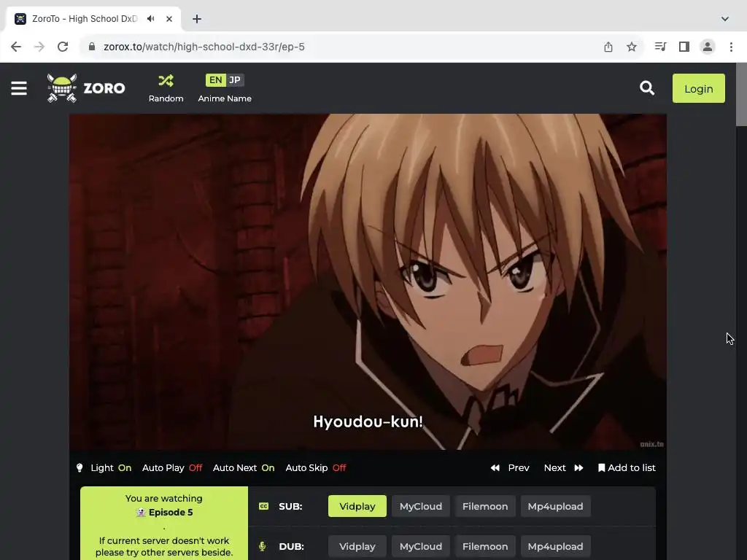Click the lightbulb Light icon
747x560 pixels.
(x=80, y=467)
